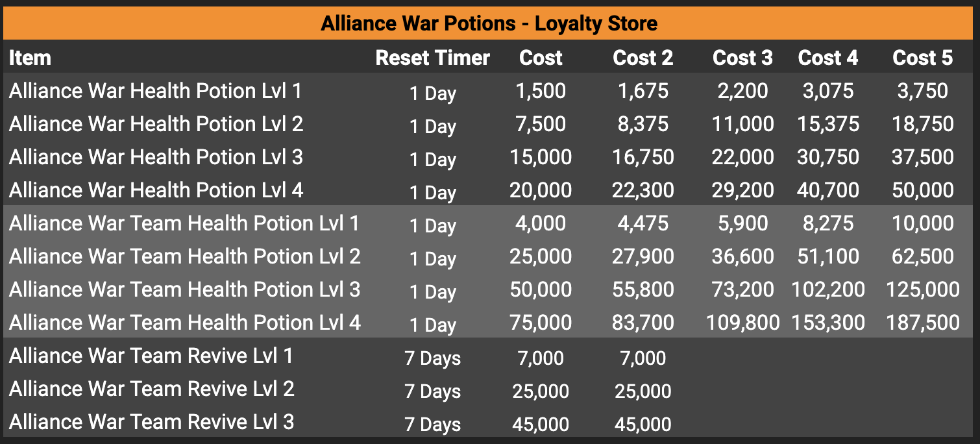Select the 15,375 Cost 4 value
Viewport: 980px width, 444px height.
[x=827, y=124]
